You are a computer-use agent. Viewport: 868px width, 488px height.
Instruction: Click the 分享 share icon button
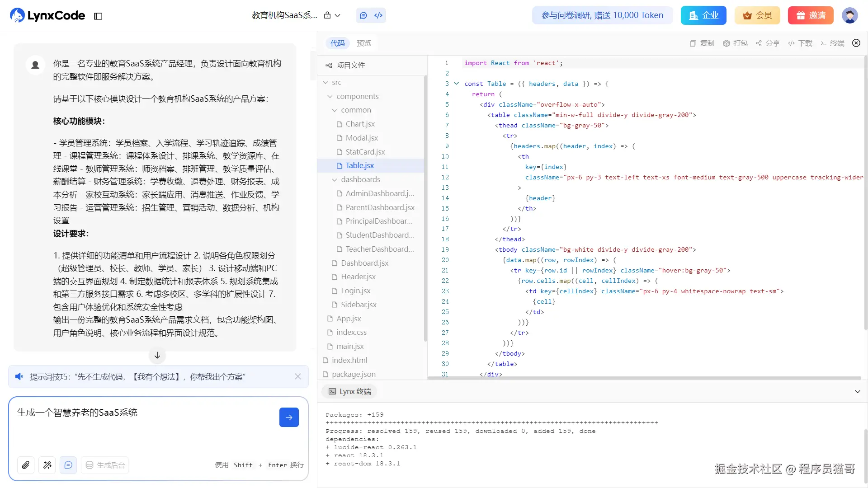coord(768,43)
